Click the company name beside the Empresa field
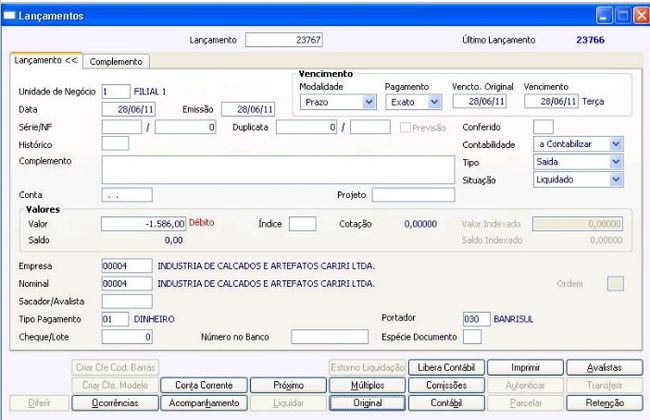 pos(266,266)
